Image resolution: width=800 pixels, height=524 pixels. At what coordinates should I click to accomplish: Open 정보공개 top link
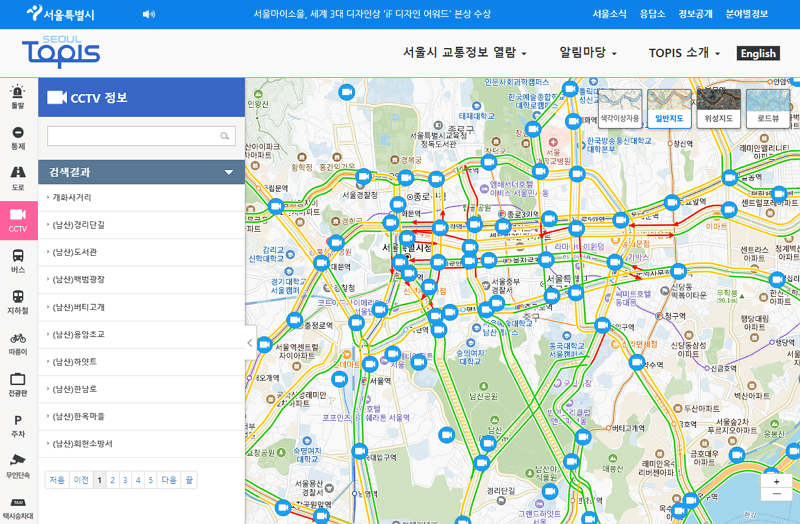click(x=695, y=14)
